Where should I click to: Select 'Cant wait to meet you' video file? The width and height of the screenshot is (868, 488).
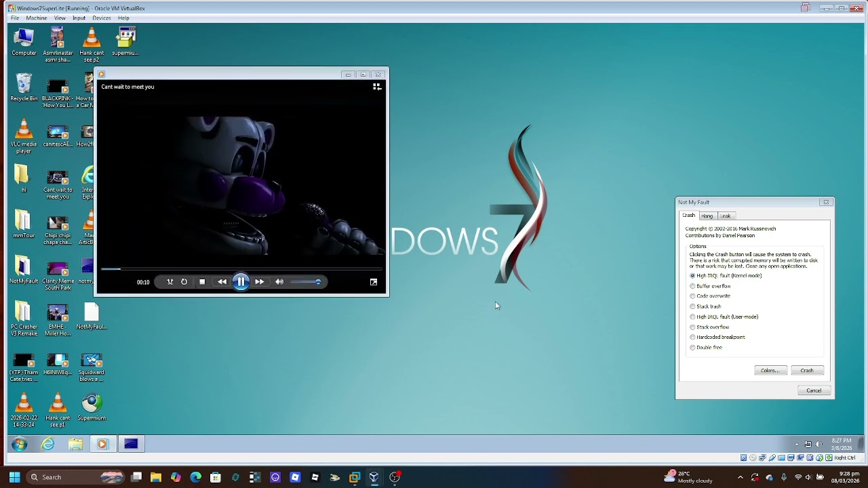coord(58,184)
